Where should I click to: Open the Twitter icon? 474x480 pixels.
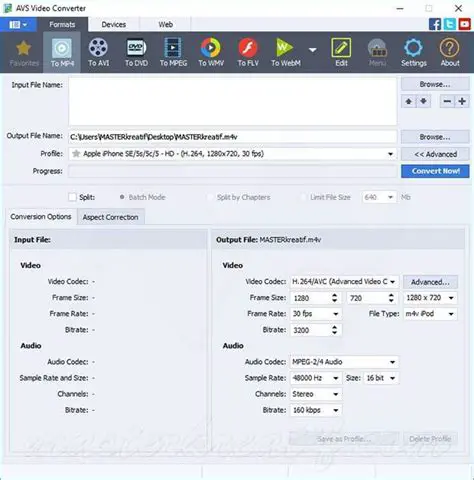click(450, 24)
